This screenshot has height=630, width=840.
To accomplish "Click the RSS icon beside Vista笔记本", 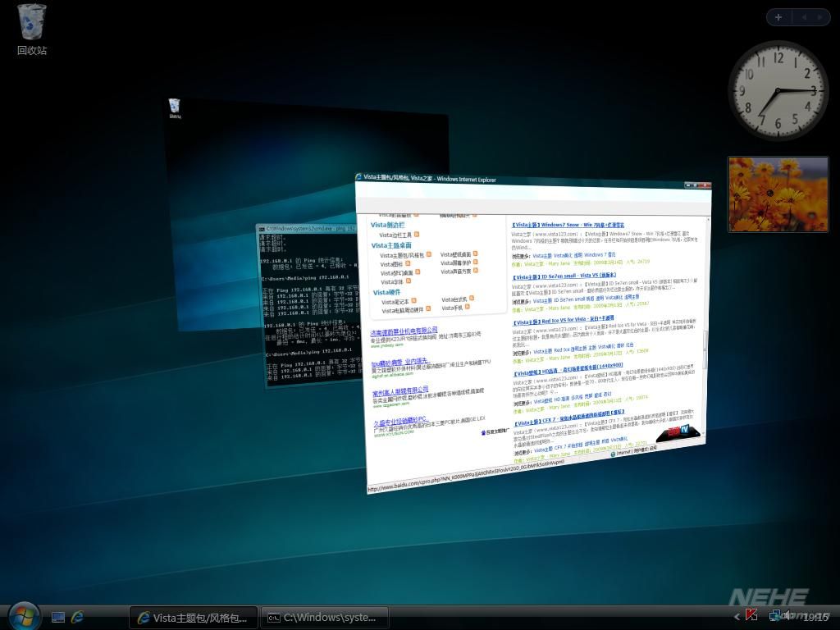I will pyautogui.click(x=413, y=301).
